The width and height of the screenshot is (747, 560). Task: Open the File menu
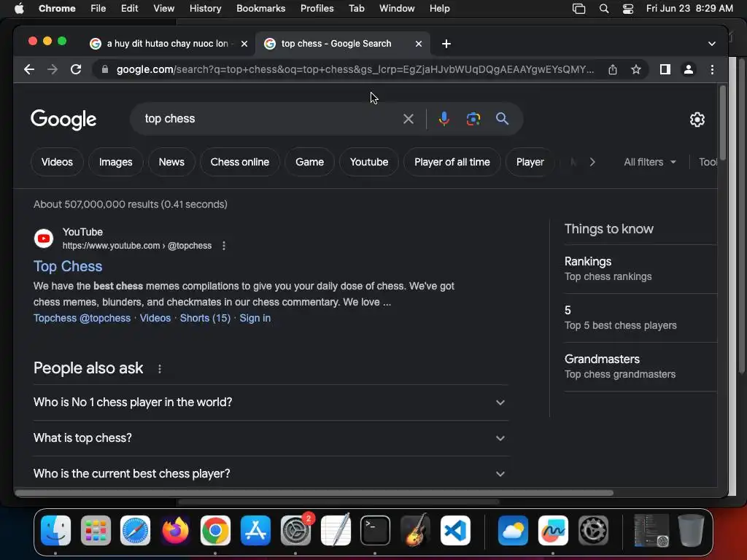(x=98, y=9)
